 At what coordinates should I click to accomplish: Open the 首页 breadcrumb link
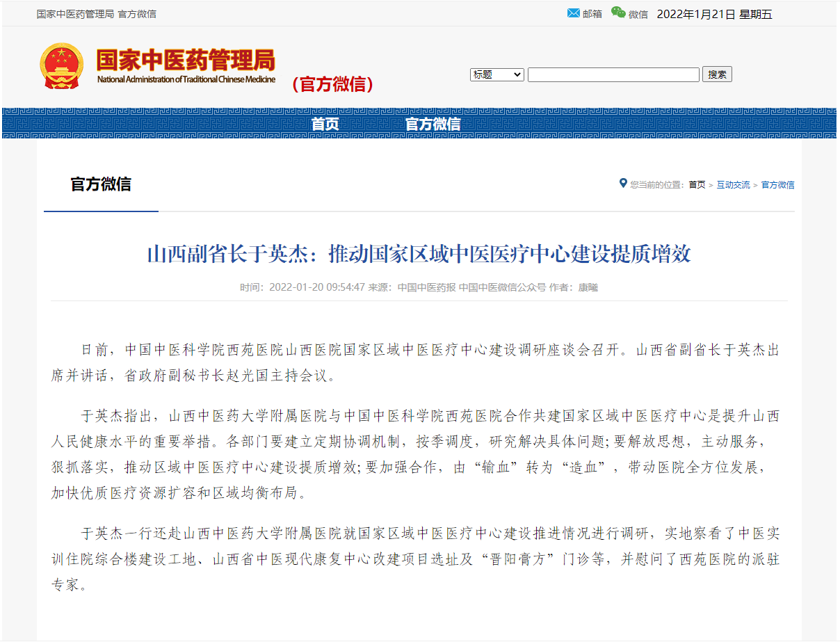click(x=697, y=185)
